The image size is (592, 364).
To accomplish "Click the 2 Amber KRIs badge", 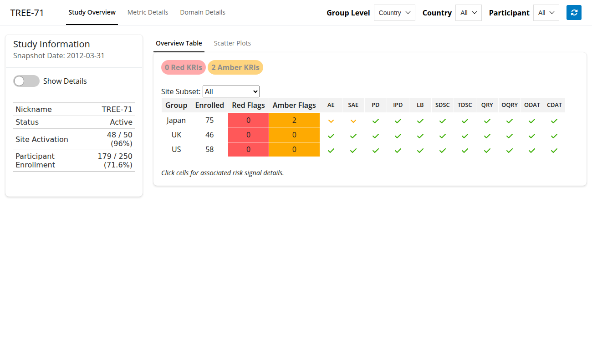I will (x=235, y=67).
